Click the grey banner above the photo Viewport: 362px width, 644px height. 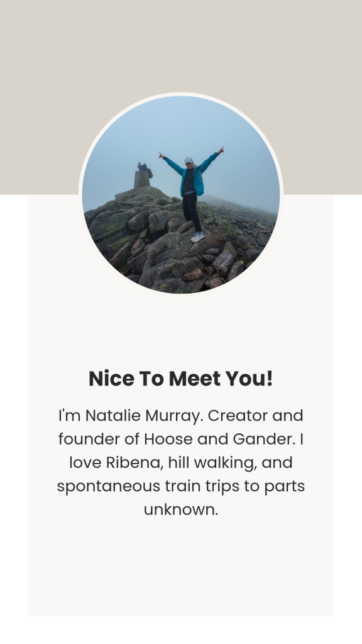tap(181, 45)
